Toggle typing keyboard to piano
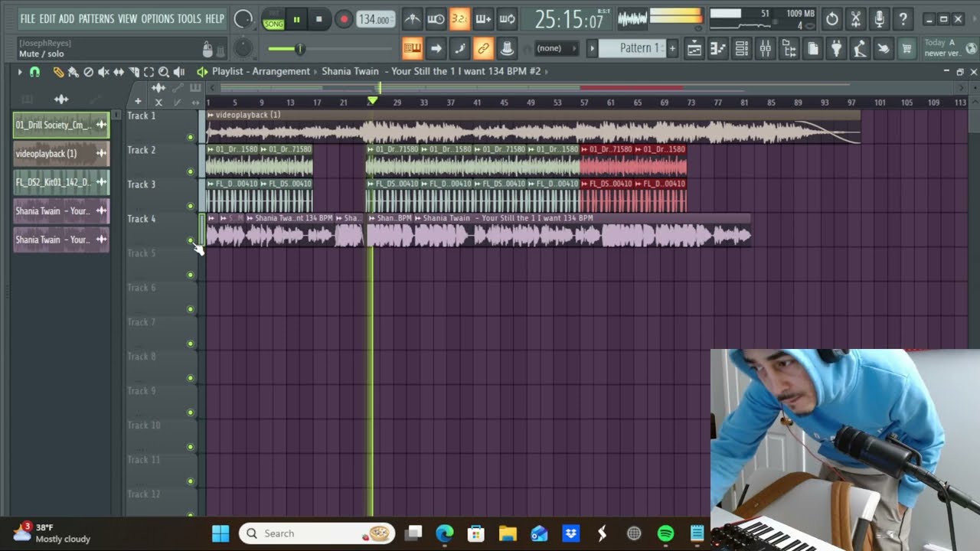 tap(412, 49)
